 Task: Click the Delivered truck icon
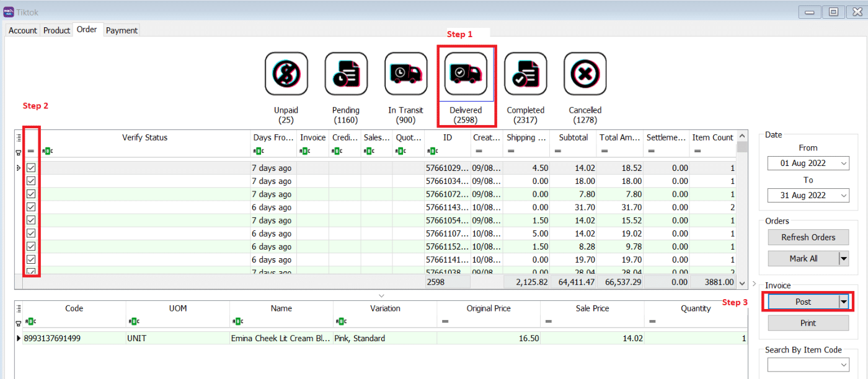(x=466, y=74)
